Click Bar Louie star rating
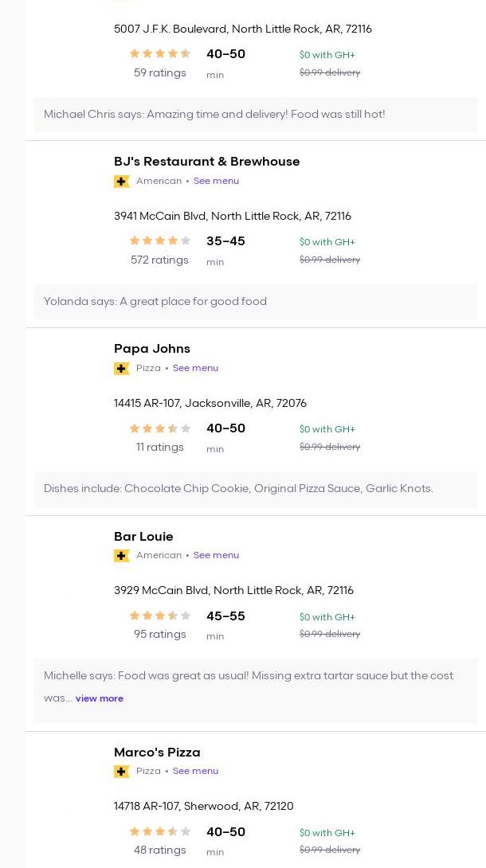This screenshot has height=868, width=486. click(x=160, y=616)
